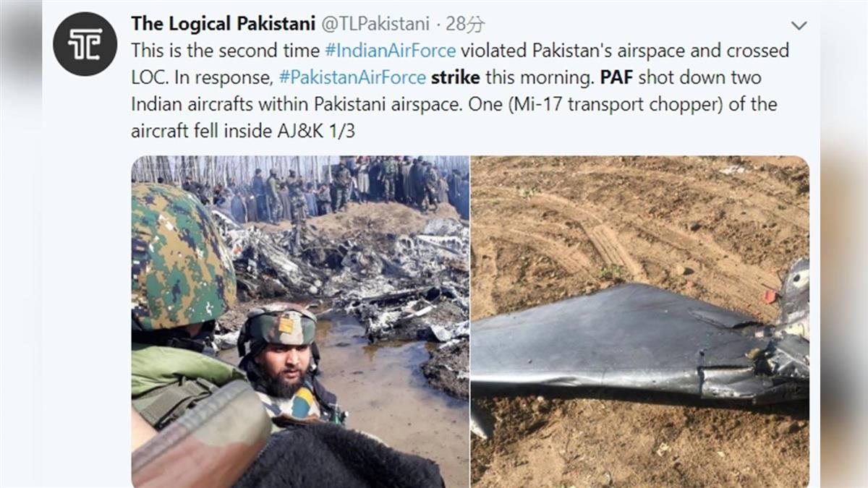This screenshot has height=488, width=868.
Task: Click the bold word strike in tweet
Action: pos(456,77)
